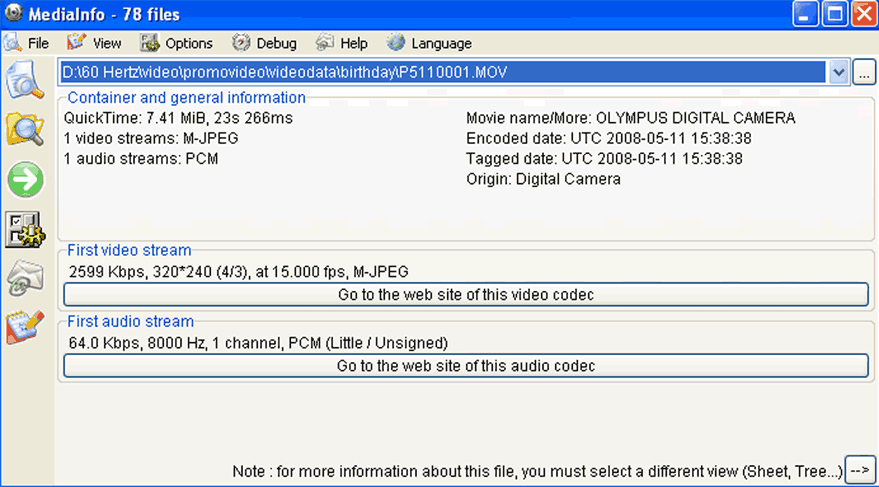This screenshot has height=487, width=879.
Task: Go to the web site of this video codec
Action: point(466,295)
